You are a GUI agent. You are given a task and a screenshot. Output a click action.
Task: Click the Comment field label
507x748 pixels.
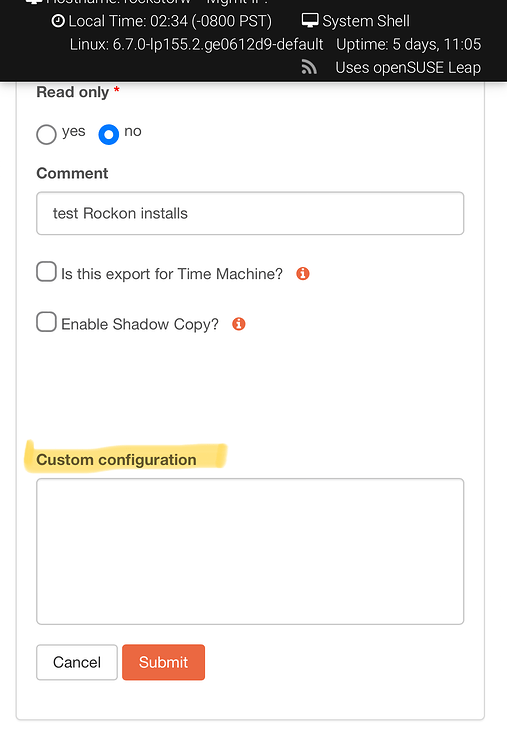coord(72,173)
